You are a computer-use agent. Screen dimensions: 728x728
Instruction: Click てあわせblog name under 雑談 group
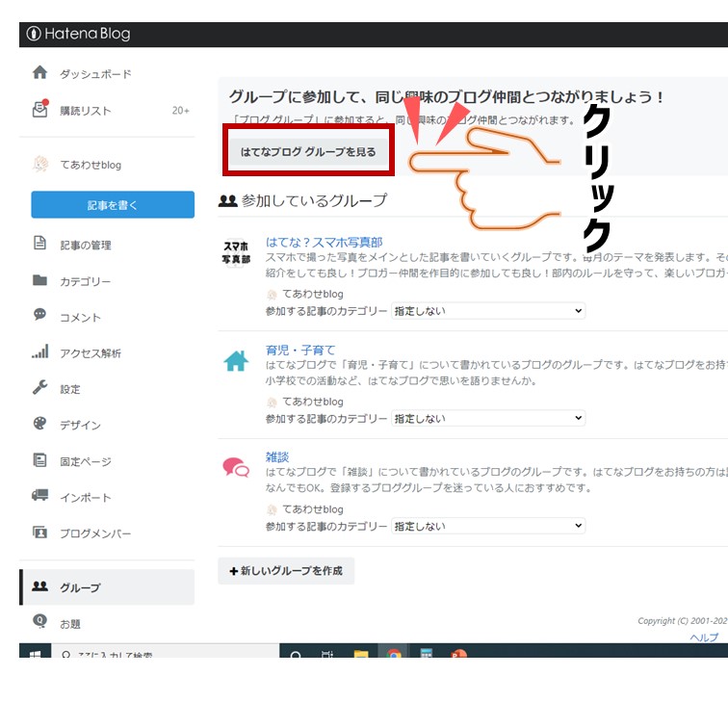click(x=313, y=509)
